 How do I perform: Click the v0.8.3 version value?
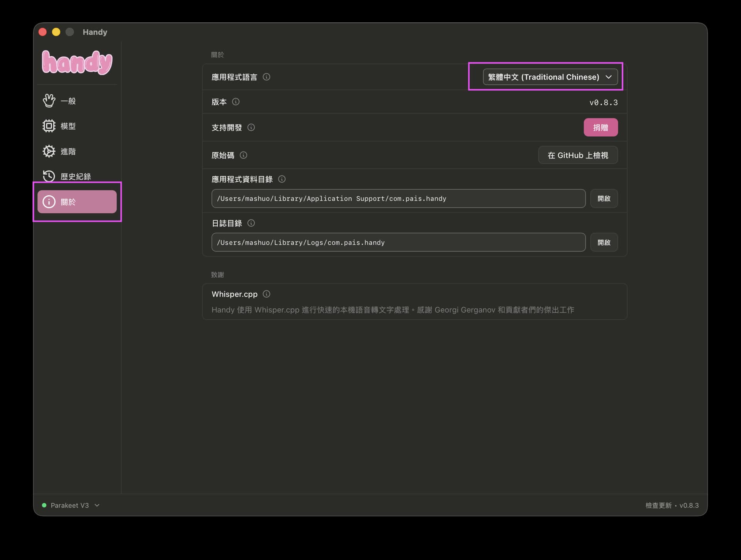[x=603, y=102]
